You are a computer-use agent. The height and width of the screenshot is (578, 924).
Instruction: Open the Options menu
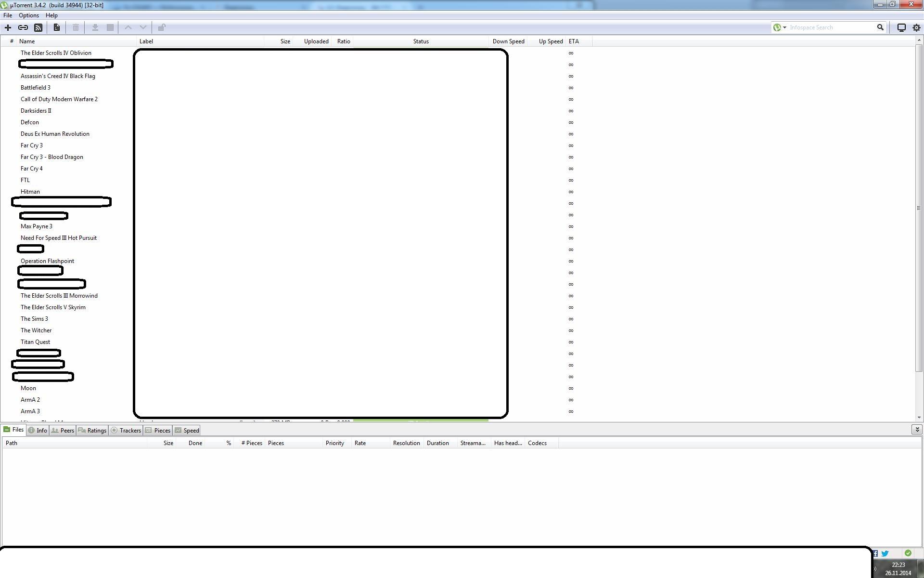[x=29, y=15]
